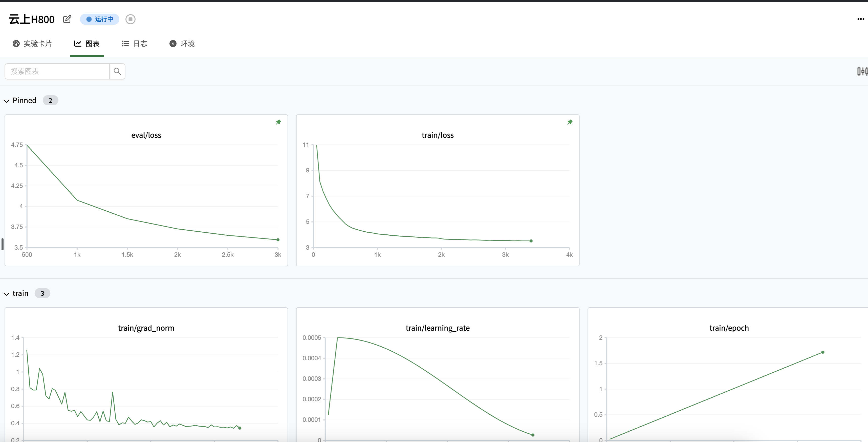The width and height of the screenshot is (868, 442).
Task: Click the edit pencil icon beside 云上H800
Action: (x=67, y=19)
